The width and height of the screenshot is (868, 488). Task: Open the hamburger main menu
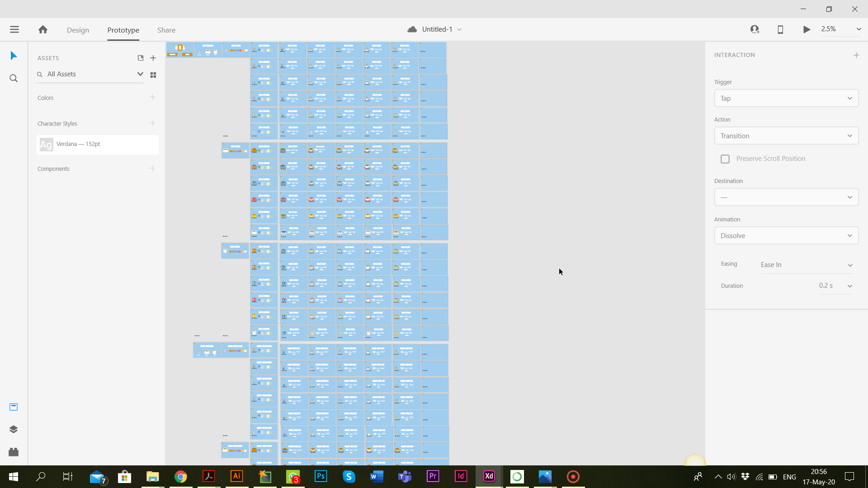[14, 29]
